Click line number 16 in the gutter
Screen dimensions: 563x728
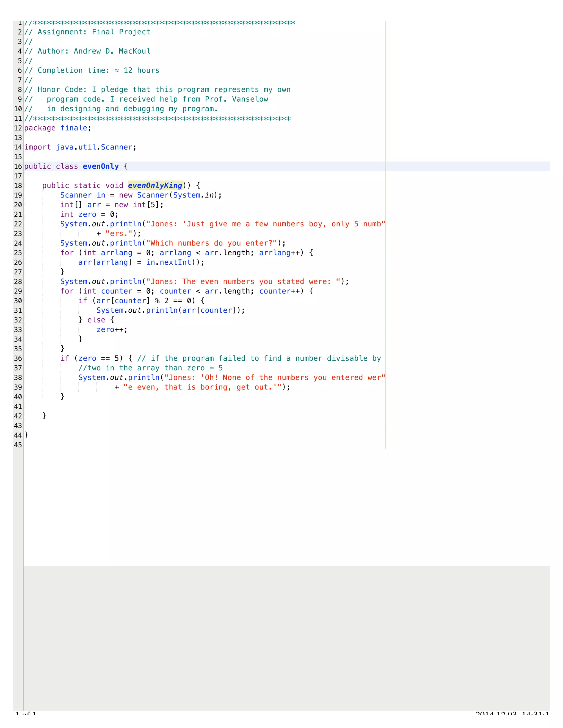coord(18,167)
